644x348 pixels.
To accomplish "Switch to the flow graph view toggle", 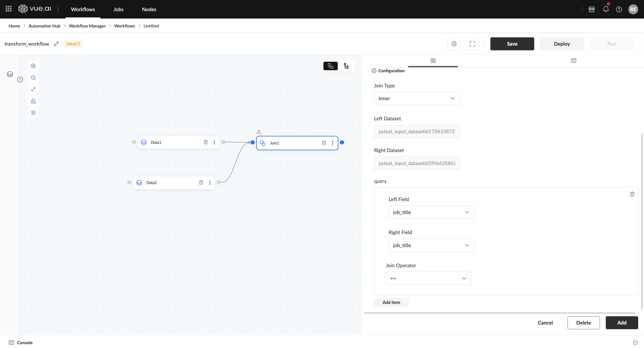I will coord(330,66).
